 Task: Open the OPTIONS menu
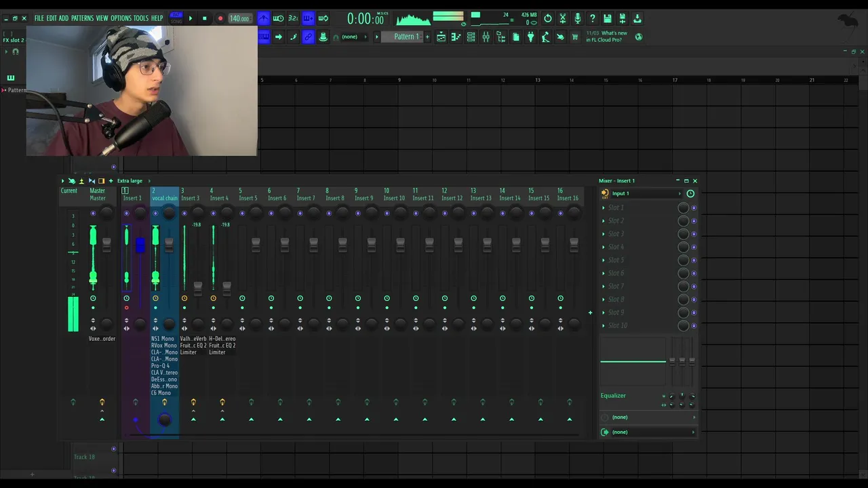click(121, 18)
